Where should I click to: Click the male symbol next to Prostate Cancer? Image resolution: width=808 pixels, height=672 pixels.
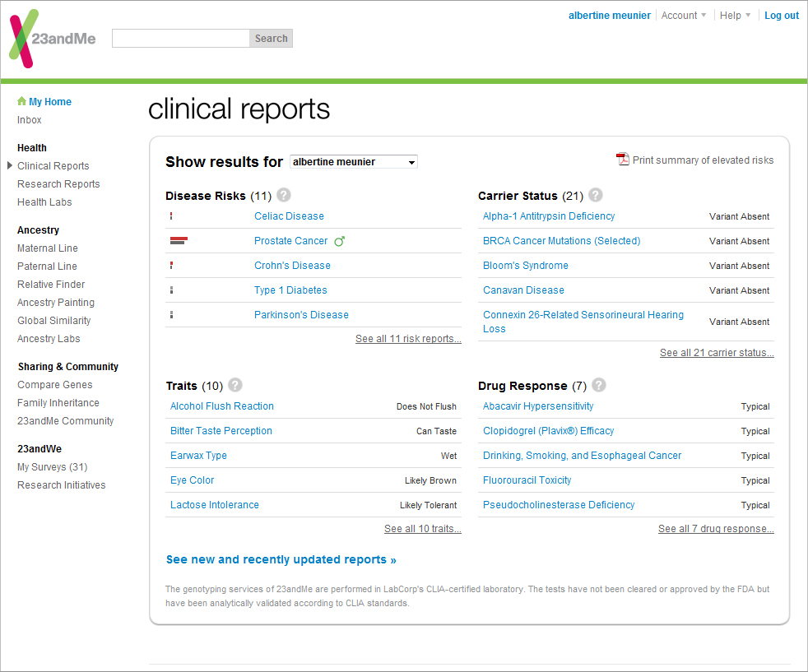tap(339, 241)
